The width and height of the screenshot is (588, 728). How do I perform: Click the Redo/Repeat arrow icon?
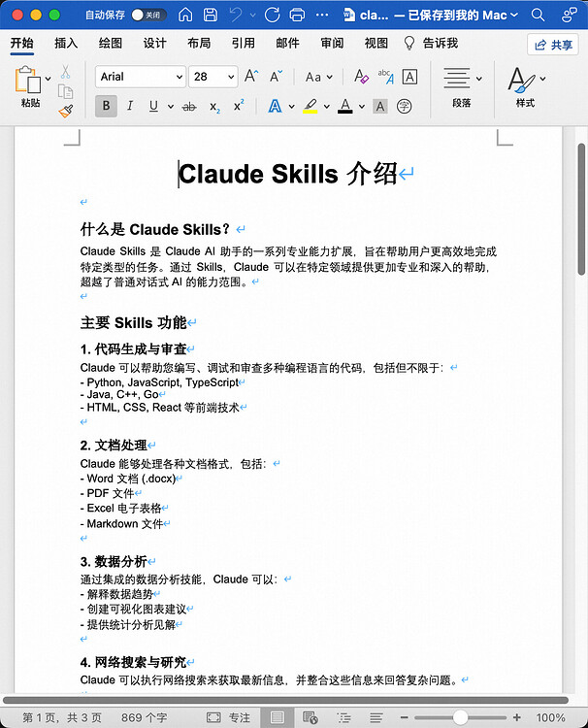point(273,15)
